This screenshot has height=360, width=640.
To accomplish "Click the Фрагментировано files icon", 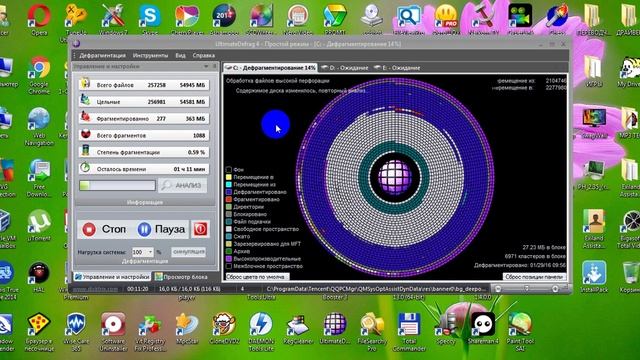I will pos(85,117).
